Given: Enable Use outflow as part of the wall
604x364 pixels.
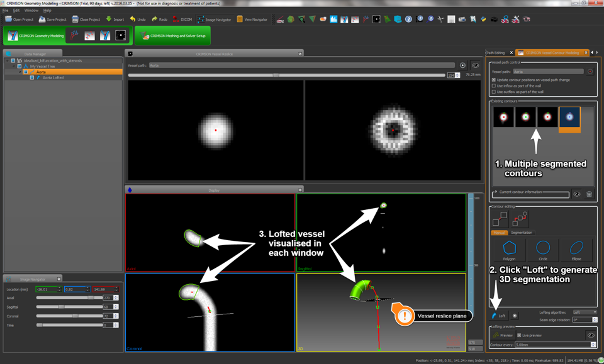Looking at the screenshot, I should (x=494, y=92).
